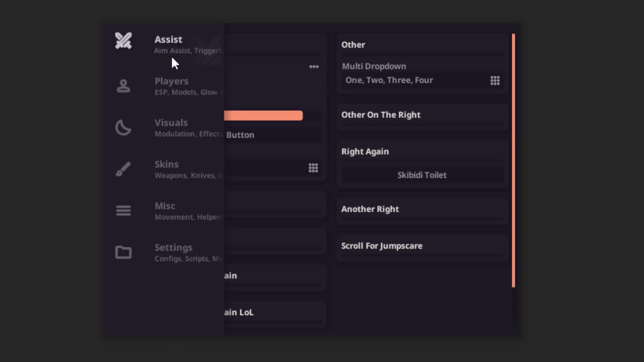Viewport: 644px width, 362px height.
Task: Click the Players person icon
Action: click(x=123, y=86)
